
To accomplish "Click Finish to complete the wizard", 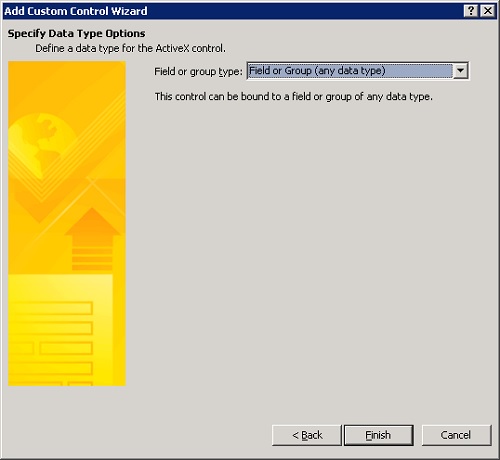I will point(379,435).
